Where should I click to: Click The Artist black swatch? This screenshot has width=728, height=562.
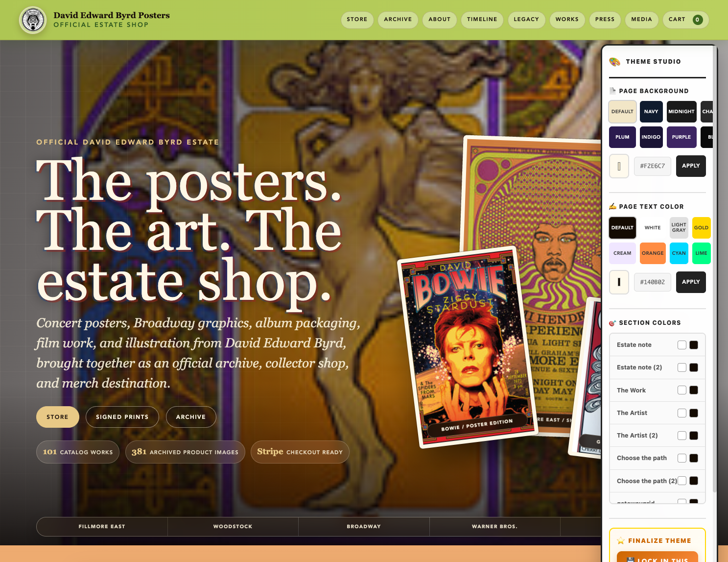(694, 413)
